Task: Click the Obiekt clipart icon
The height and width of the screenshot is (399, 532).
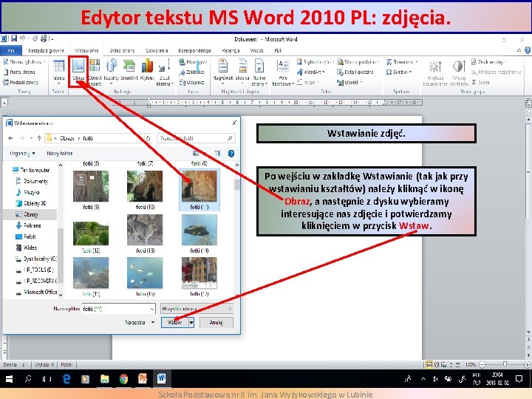Action: coord(95,72)
